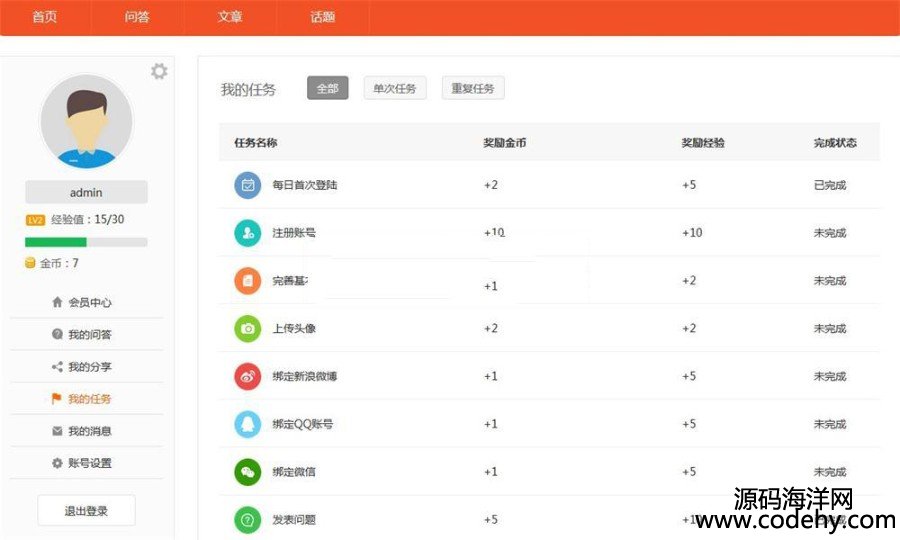Image resolution: width=900 pixels, height=540 pixels.
Task: Click the 绑定QQ账号 penguin icon
Action: pos(247,424)
